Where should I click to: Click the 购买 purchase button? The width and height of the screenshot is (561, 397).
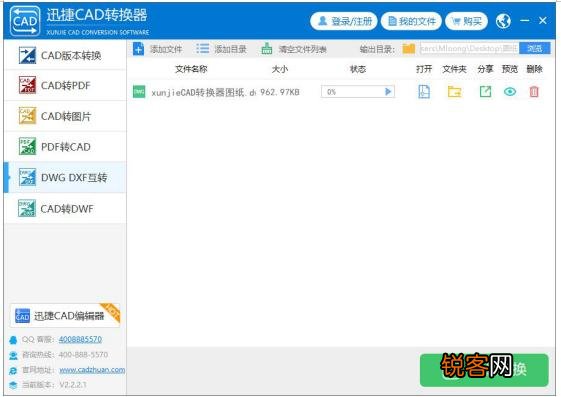[x=467, y=21]
